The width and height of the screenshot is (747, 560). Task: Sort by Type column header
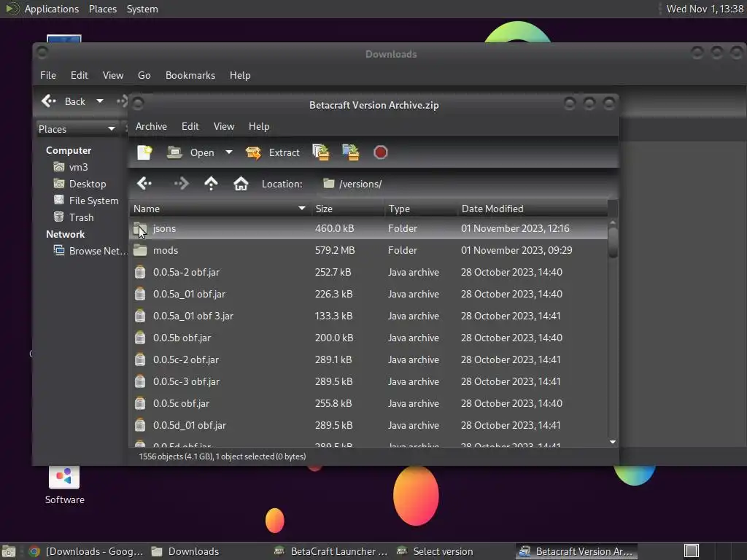(421, 209)
